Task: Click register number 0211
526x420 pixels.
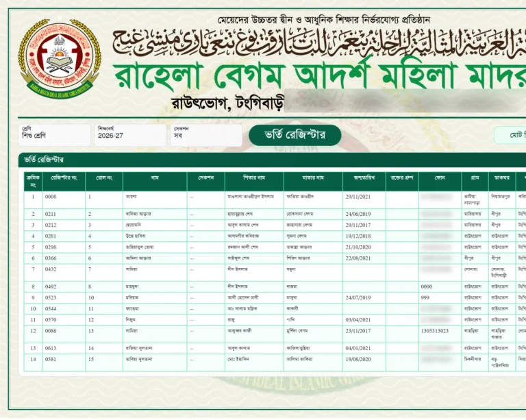Action: click(51, 214)
